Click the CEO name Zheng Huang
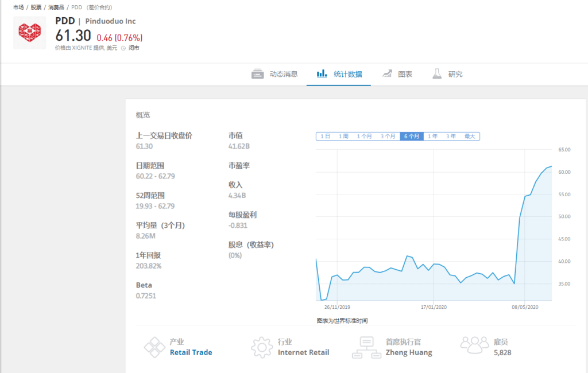Image resolution: width=588 pixels, height=373 pixels. 409,352
